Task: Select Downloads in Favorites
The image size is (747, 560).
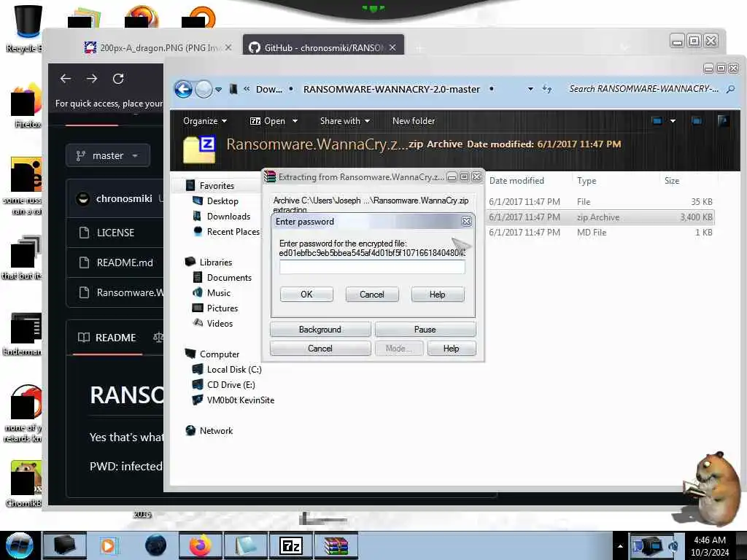Action: (228, 216)
